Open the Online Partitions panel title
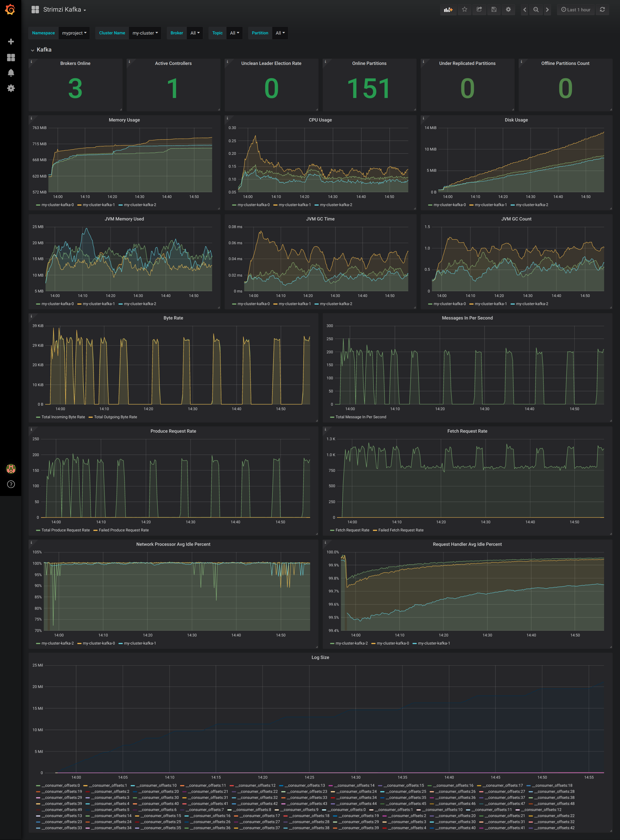Viewport: 620px width, 840px height. pos(369,63)
